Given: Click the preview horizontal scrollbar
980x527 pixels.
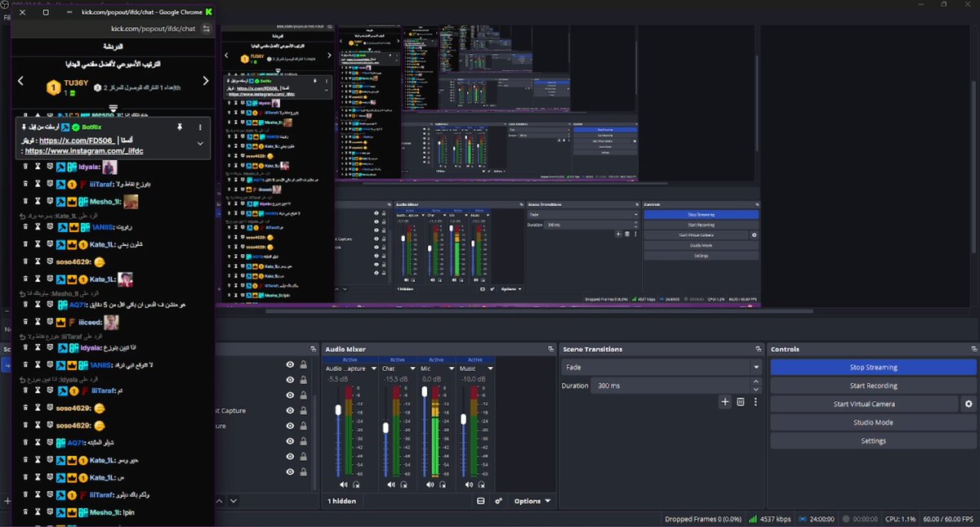Looking at the screenshot, I should (x=539, y=311).
